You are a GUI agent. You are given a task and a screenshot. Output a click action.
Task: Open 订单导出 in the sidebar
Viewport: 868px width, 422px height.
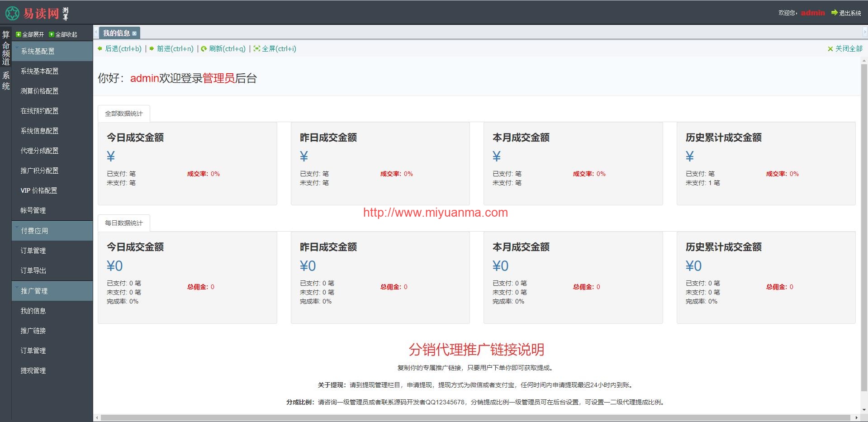(33, 271)
